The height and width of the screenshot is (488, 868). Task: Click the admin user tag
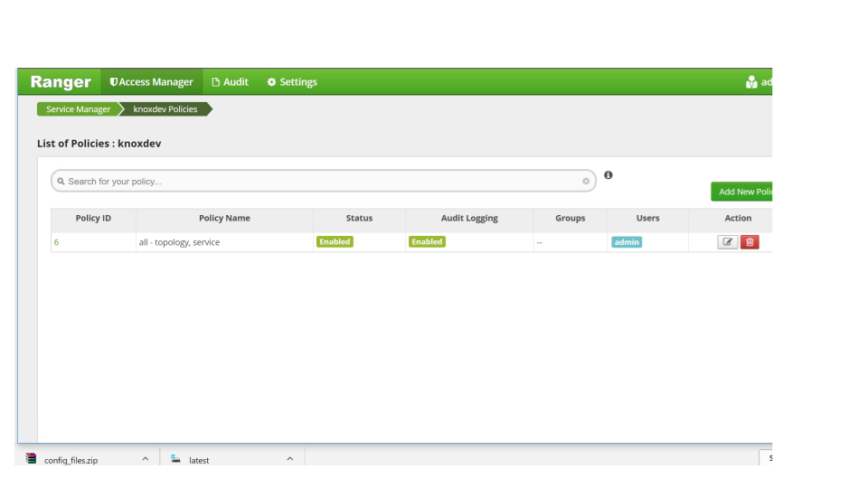627,242
